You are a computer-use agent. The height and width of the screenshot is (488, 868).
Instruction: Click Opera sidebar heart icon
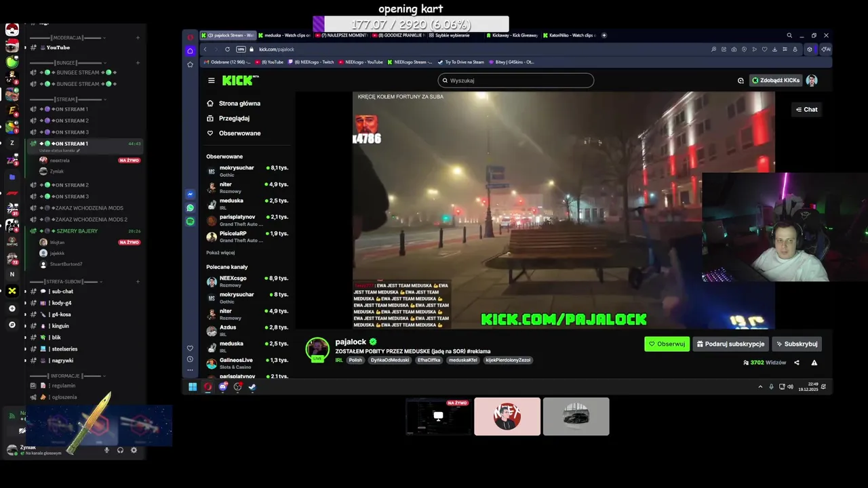(191, 348)
